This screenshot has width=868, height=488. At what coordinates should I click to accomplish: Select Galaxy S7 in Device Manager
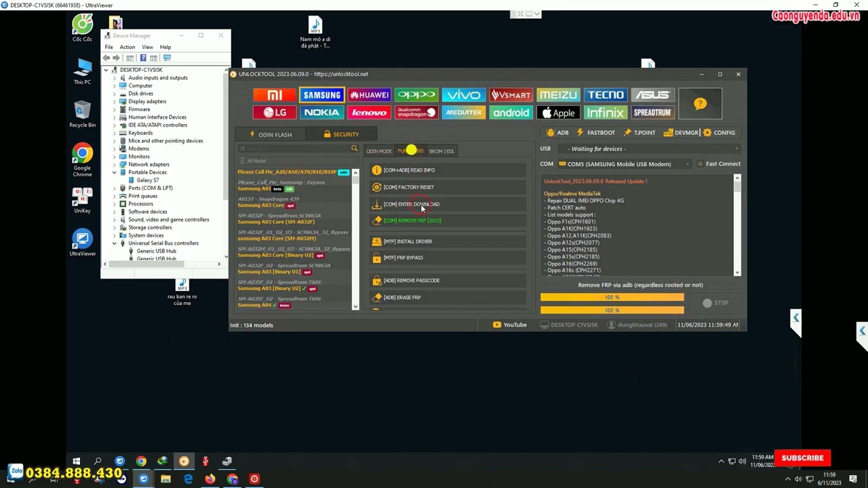(x=147, y=180)
